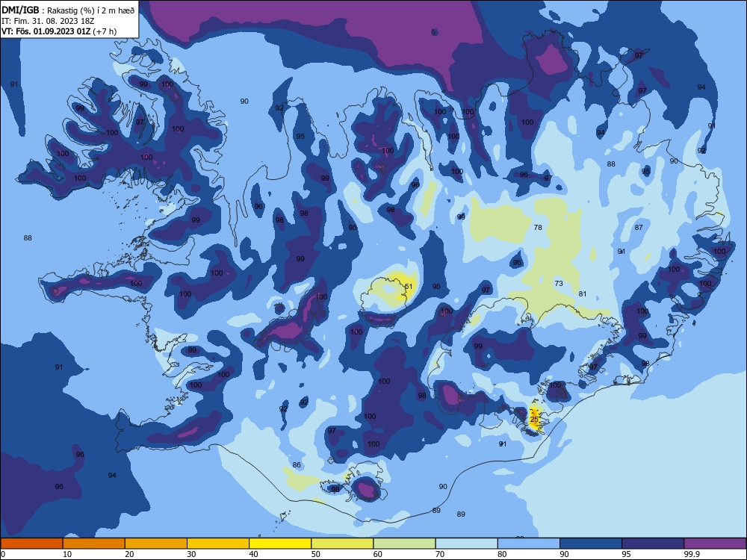The height and width of the screenshot is (560, 747).
Task: Click the 20–30 amber legend swatch
Action: (x=156, y=544)
